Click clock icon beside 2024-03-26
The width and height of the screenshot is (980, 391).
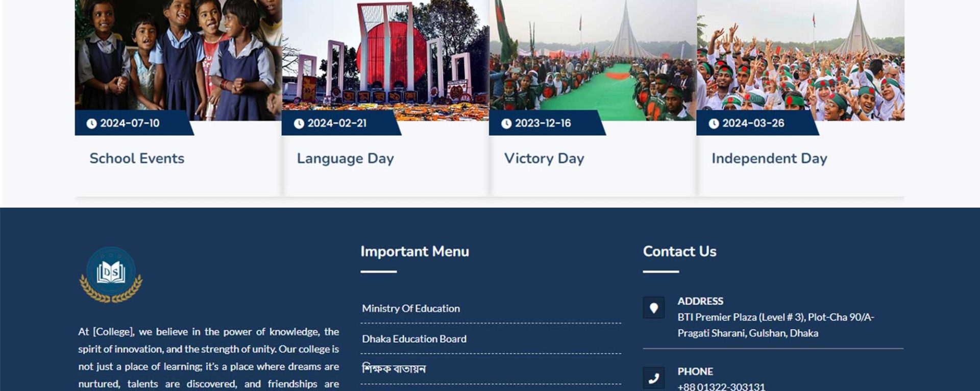pos(714,124)
